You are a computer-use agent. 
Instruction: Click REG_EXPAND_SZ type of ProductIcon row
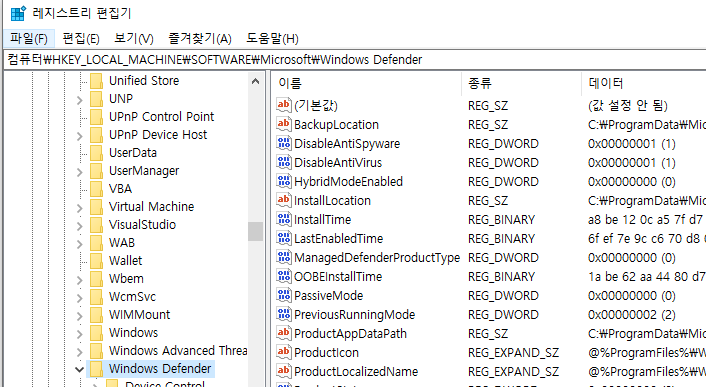[513, 353]
